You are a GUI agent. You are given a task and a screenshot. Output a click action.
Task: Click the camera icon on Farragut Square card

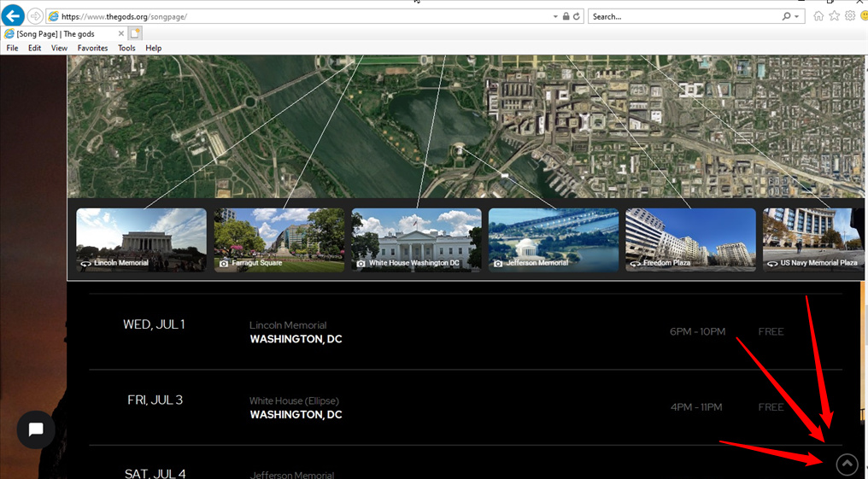coord(224,264)
